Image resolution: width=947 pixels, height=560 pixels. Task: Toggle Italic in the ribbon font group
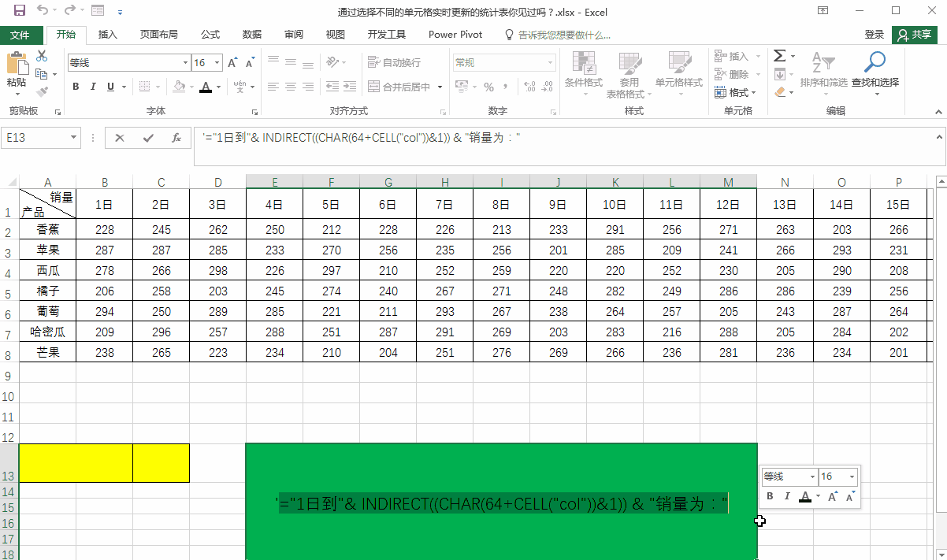[93, 87]
